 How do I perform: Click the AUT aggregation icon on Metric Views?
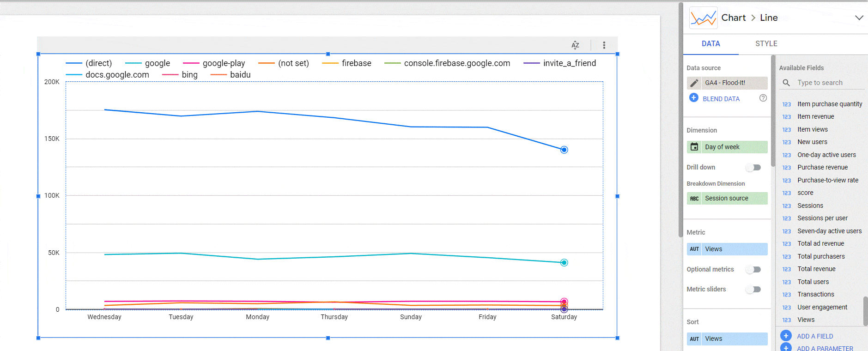point(694,249)
